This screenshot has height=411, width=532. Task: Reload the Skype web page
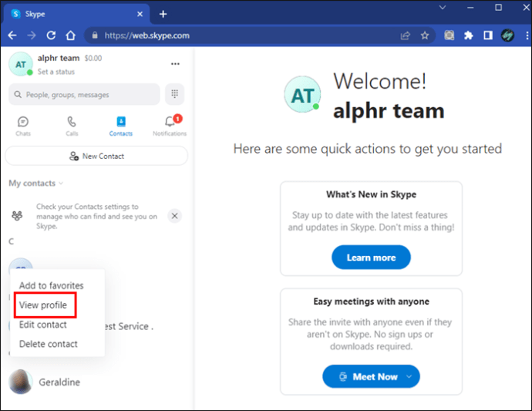51,35
